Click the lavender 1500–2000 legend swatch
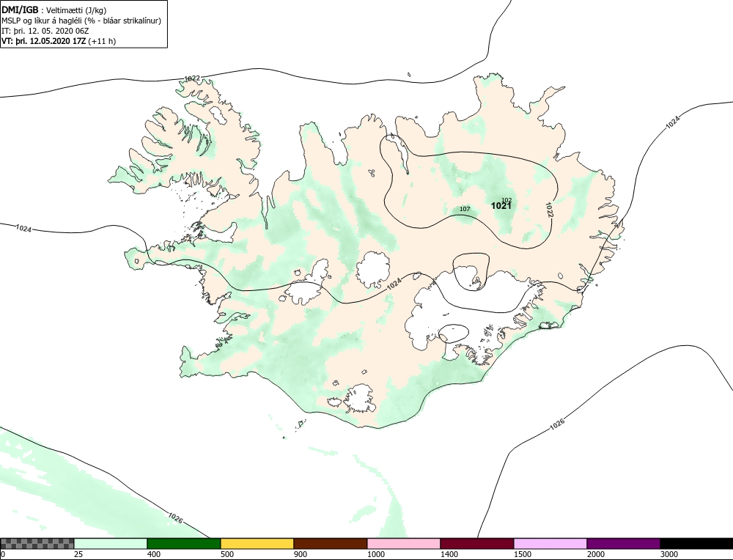 [550, 543]
